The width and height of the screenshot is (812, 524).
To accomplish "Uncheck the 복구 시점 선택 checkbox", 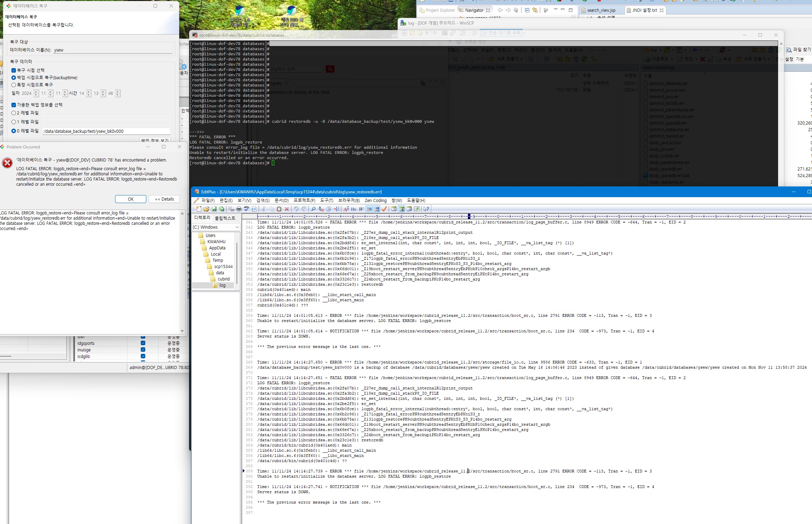I will [x=14, y=70].
